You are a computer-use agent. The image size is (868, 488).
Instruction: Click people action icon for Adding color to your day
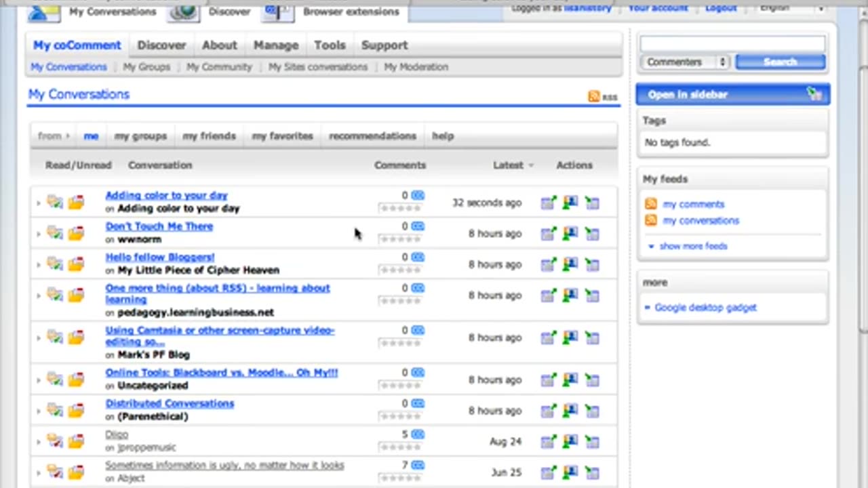pos(570,203)
